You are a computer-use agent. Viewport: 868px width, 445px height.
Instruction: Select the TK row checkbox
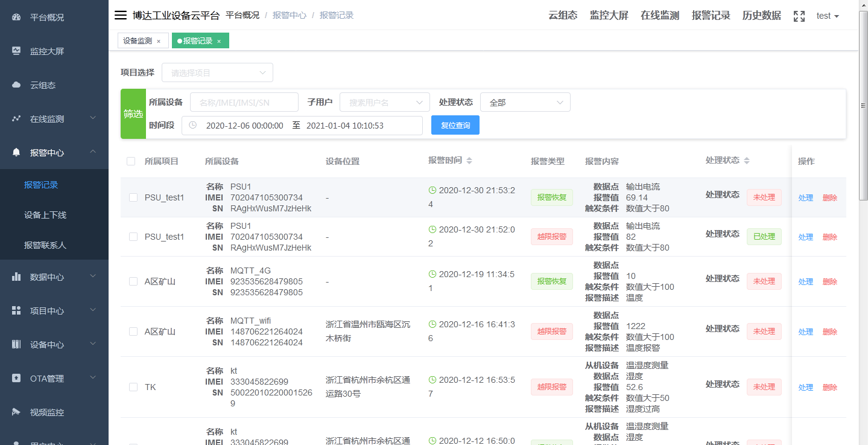[133, 387]
